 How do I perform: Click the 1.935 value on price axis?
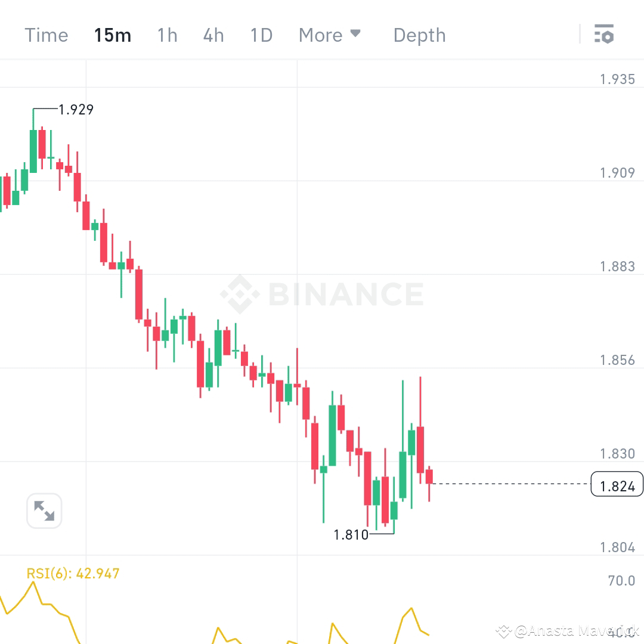pyautogui.click(x=617, y=79)
